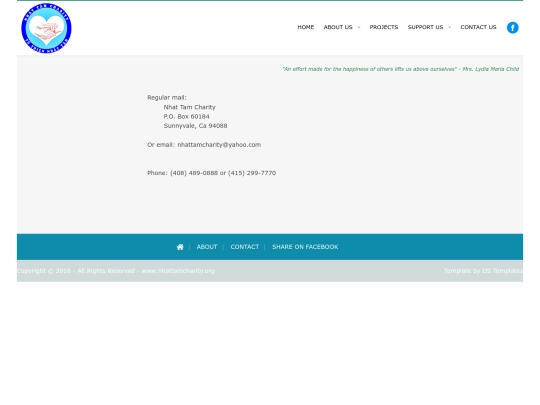
Task: Click the home icon in footer bar
Action: pyautogui.click(x=180, y=247)
